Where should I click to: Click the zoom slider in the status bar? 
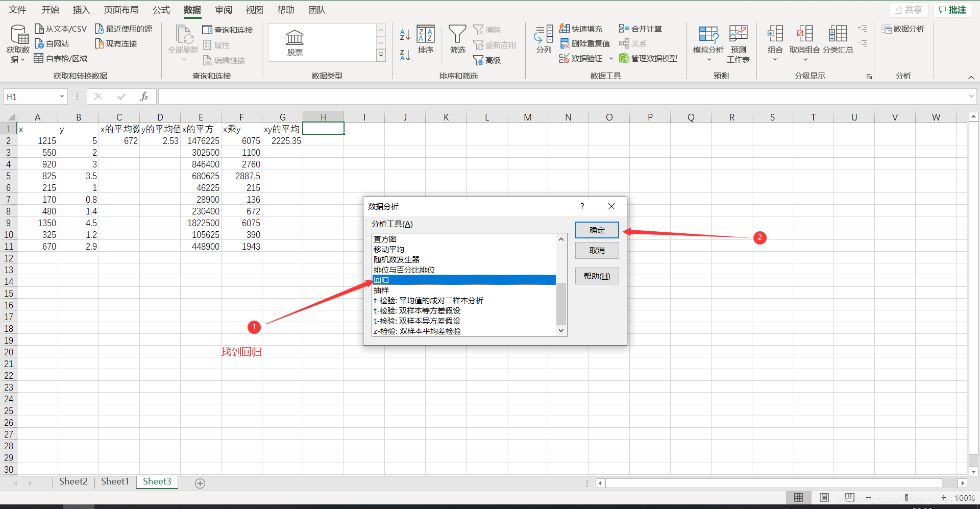point(906,498)
